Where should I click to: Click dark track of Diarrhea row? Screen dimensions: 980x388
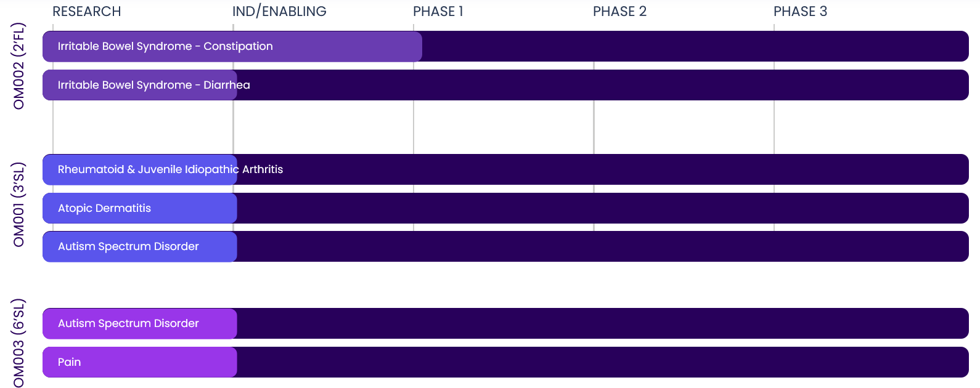603,85
